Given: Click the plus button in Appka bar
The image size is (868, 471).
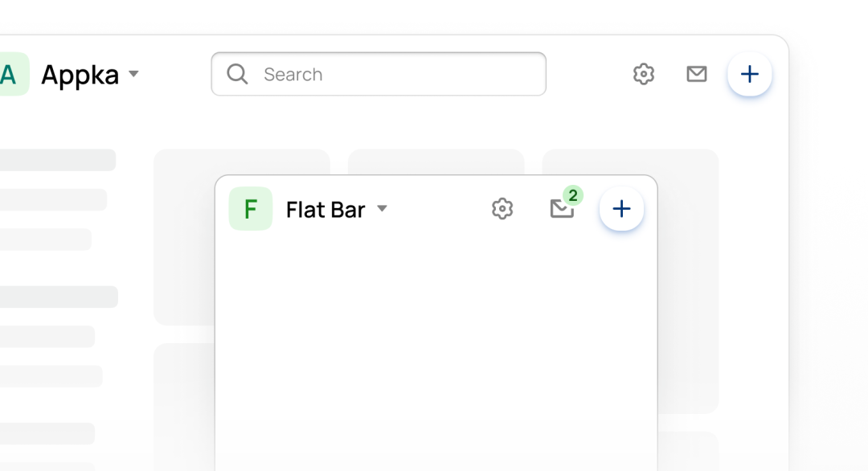Looking at the screenshot, I should (750, 74).
